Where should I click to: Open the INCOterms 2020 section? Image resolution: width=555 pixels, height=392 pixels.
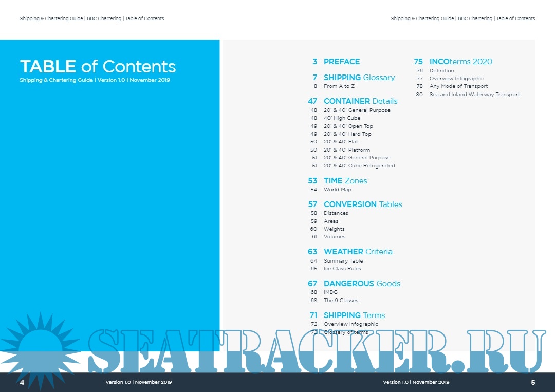click(460, 62)
